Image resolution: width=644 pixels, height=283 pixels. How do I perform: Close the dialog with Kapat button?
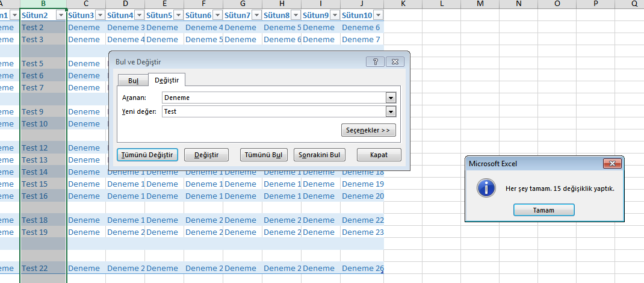379,155
